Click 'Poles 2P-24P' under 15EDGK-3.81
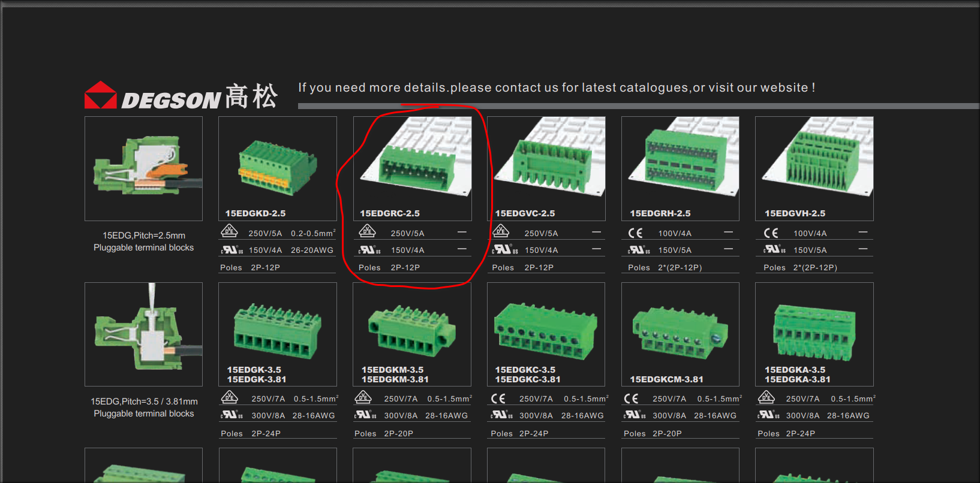Image resolution: width=980 pixels, height=483 pixels. click(251, 434)
